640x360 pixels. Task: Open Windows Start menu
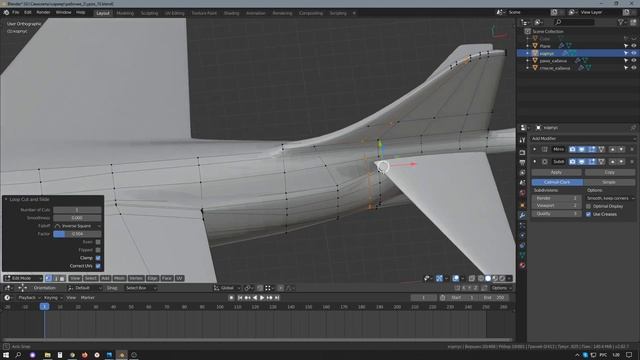6,355
